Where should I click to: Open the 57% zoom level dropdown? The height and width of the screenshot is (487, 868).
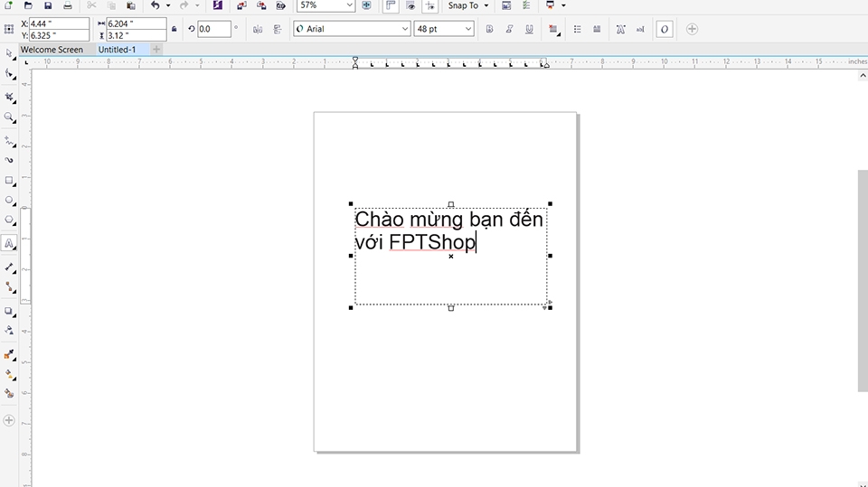349,5
